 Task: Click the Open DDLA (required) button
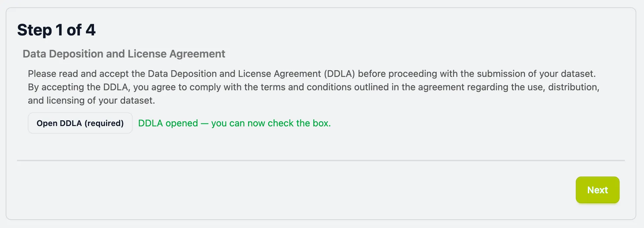click(80, 123)
